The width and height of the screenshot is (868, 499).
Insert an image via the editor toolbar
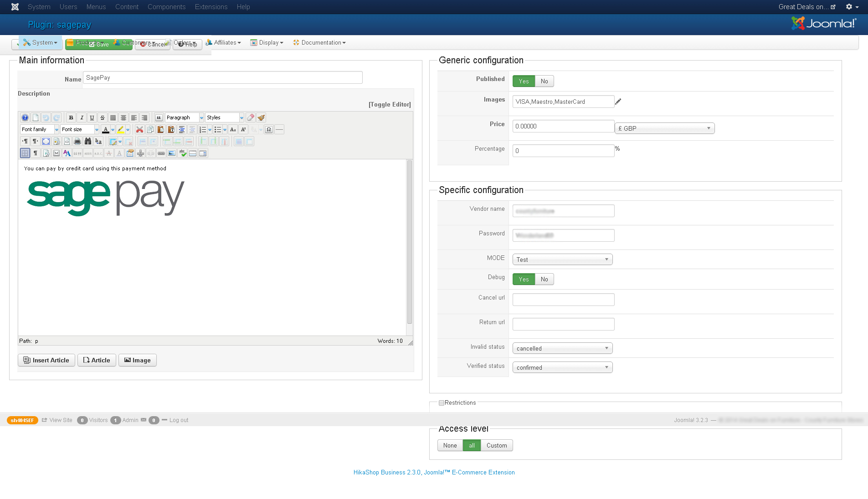[172, 153]
